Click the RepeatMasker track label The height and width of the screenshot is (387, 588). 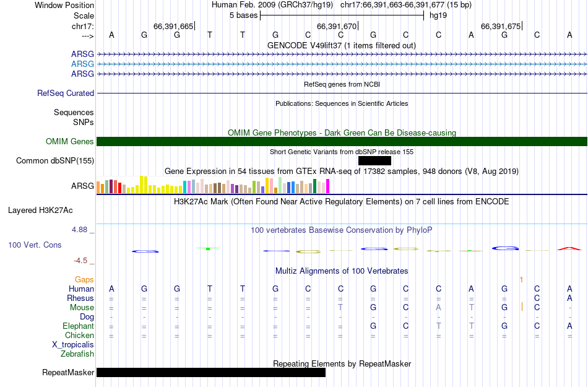click(68, 372)
